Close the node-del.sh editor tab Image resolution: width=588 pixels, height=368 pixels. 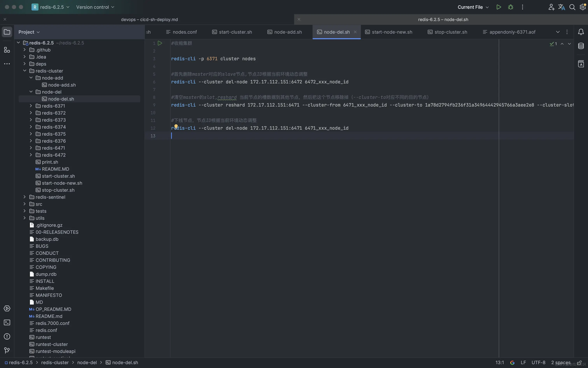click(x=355, y=32)
